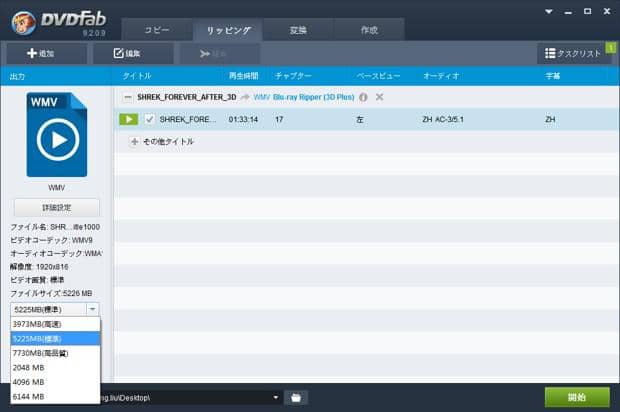This screenshot has width=620, height=412.
Task: Open the コピー tab
Action: coord(157,30)
